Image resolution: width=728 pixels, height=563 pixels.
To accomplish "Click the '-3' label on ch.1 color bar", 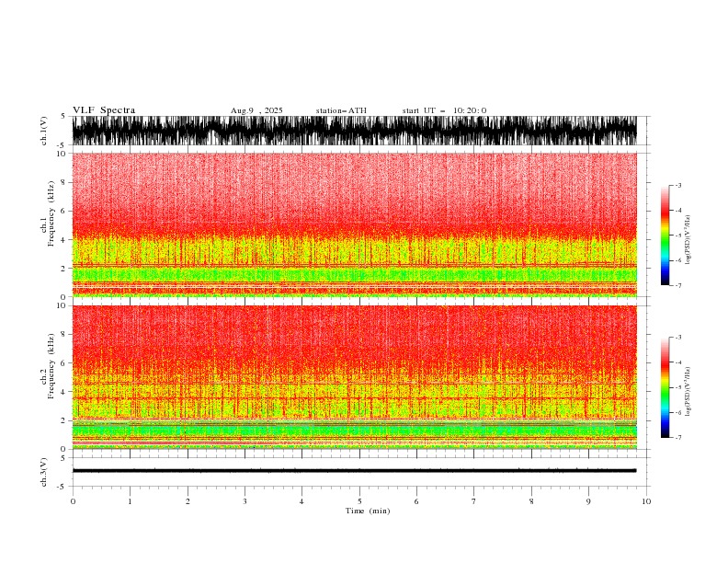I will (677, 185).
